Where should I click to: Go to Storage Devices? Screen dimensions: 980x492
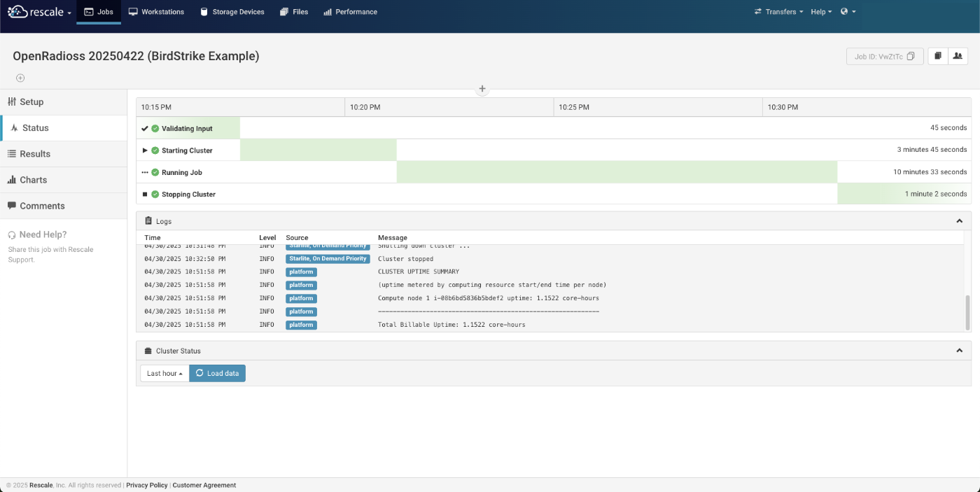(x=232, y=12)
